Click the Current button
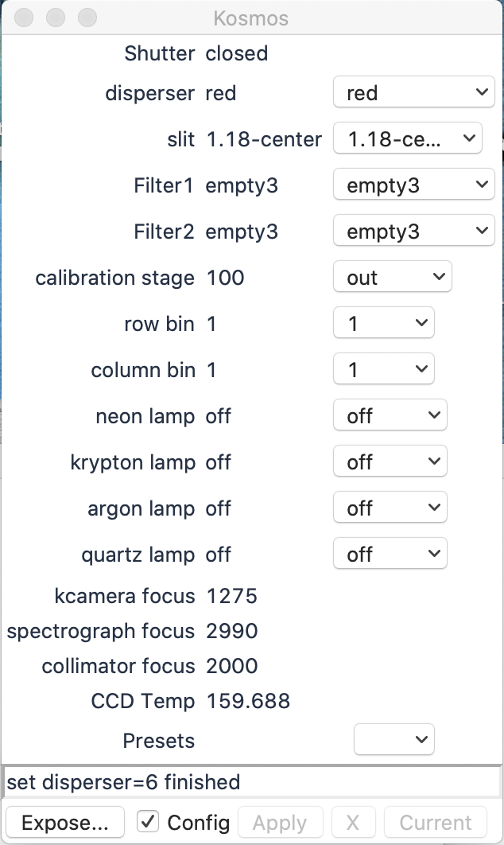Screen dimensions: 504x845 tap(436, 823)
